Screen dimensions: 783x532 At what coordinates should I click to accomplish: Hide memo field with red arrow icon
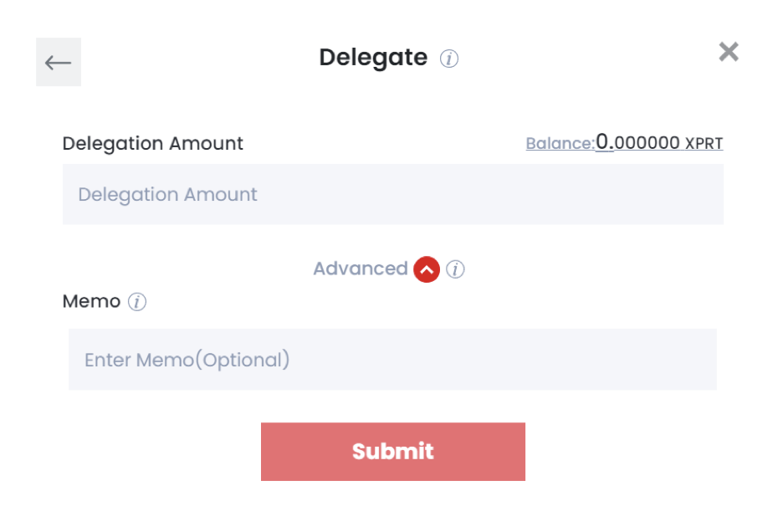pyautogui.click(x=427, y=269)
